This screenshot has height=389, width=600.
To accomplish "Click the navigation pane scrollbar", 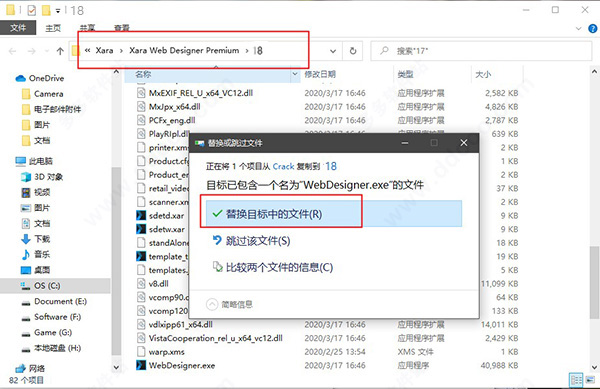I will (116, 261).
